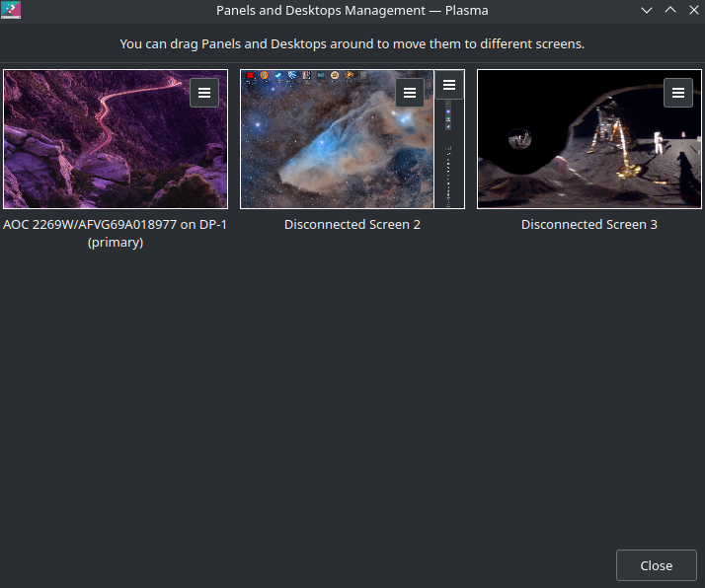This screenshot has width=705, height=588.
Task: Select the moon landing desktop thumbnail
Action: [x=589, y=139]
